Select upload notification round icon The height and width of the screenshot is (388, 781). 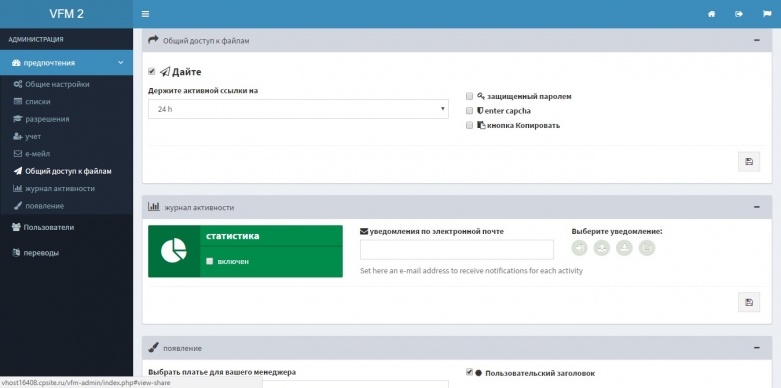coord(602,248)
